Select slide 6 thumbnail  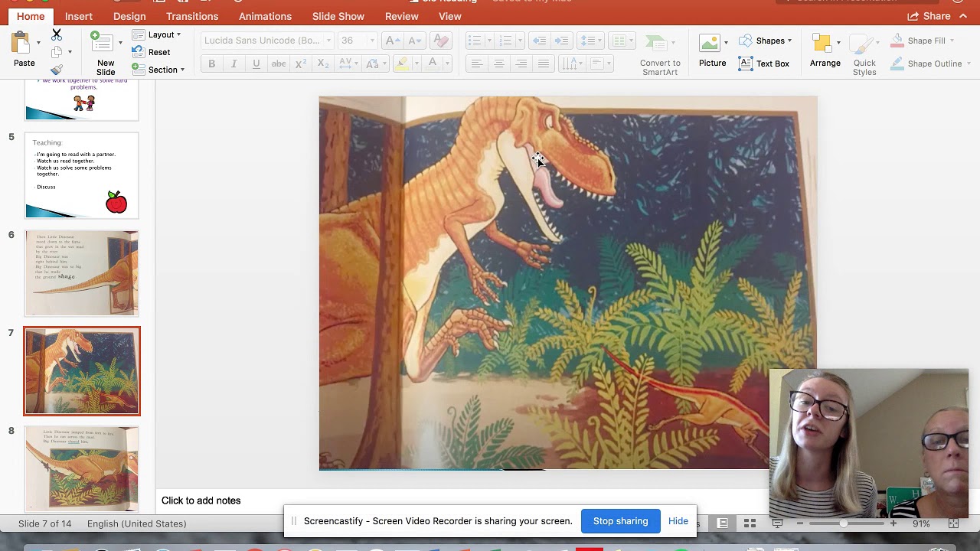point(82,273)
